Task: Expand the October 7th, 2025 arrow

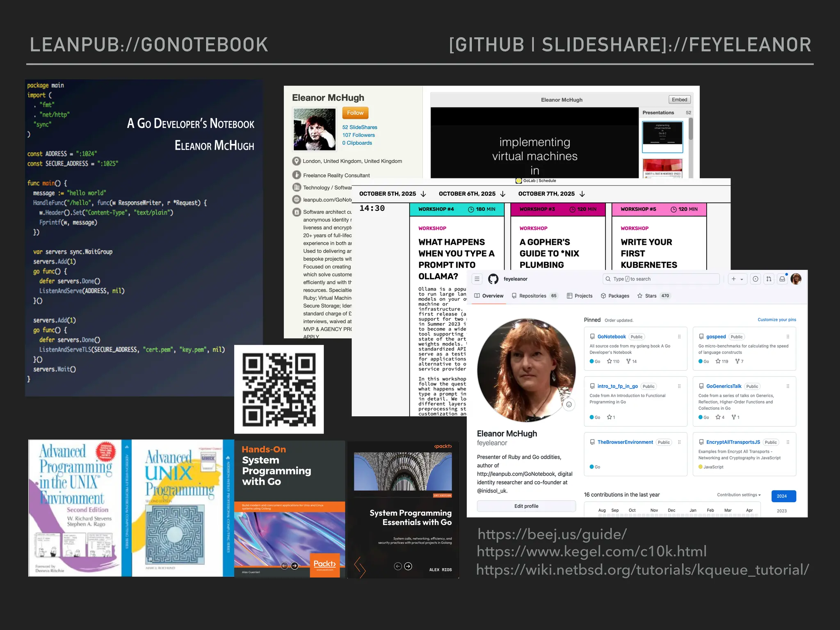Action: click(x=582, y=194)
